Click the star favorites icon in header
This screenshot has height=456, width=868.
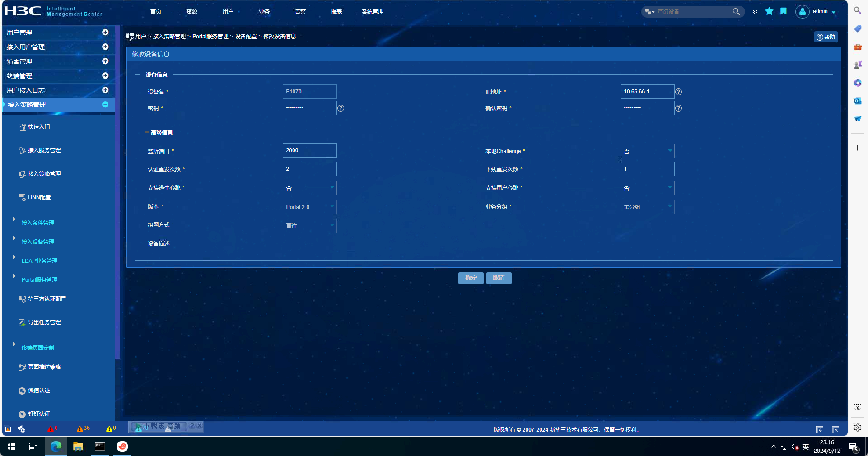[x=769, y=11]
